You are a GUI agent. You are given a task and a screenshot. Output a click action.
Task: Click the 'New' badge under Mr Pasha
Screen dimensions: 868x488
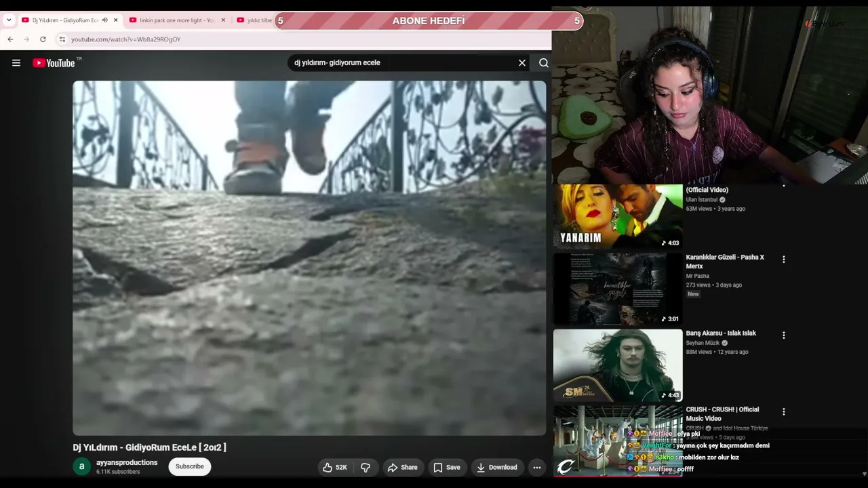point(693,294)
